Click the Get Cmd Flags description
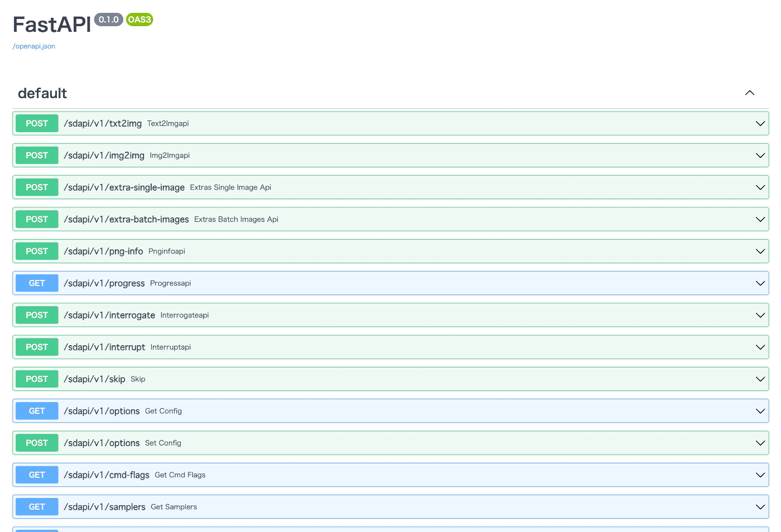This screenshot has width=781, height=532. tap(180, 475)
